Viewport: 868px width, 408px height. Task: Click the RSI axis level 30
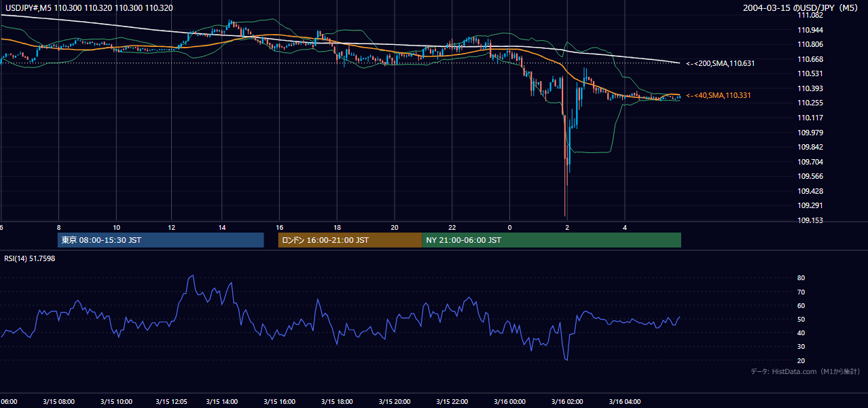[801, 346]
